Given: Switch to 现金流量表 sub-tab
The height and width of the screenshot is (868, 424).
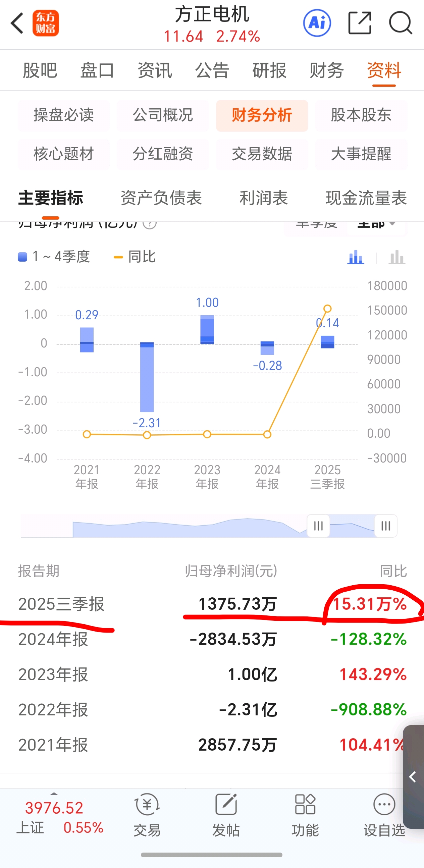Looking at the screenshot, I should click(366, 198).
